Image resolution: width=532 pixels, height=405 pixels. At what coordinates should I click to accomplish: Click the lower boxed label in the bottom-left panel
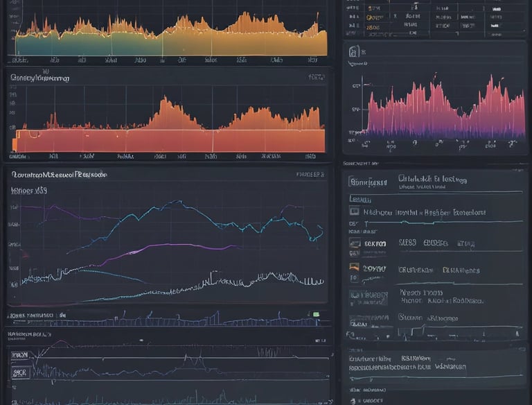21,372
